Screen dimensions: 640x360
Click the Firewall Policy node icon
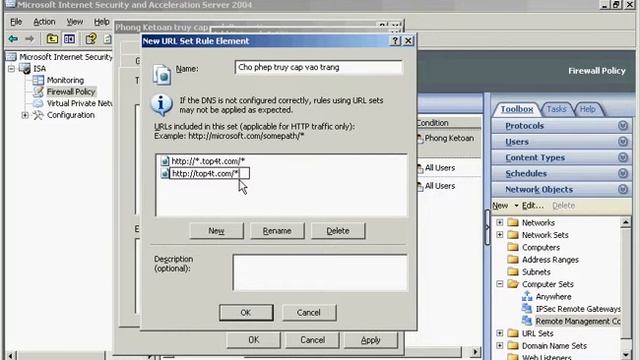pos(38,91)
